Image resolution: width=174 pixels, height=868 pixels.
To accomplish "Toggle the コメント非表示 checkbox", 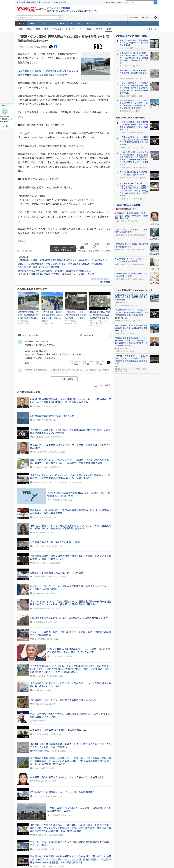I will [x=96, y=385].
